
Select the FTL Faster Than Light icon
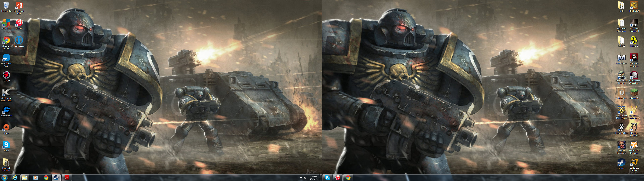[x=634, y=25]
